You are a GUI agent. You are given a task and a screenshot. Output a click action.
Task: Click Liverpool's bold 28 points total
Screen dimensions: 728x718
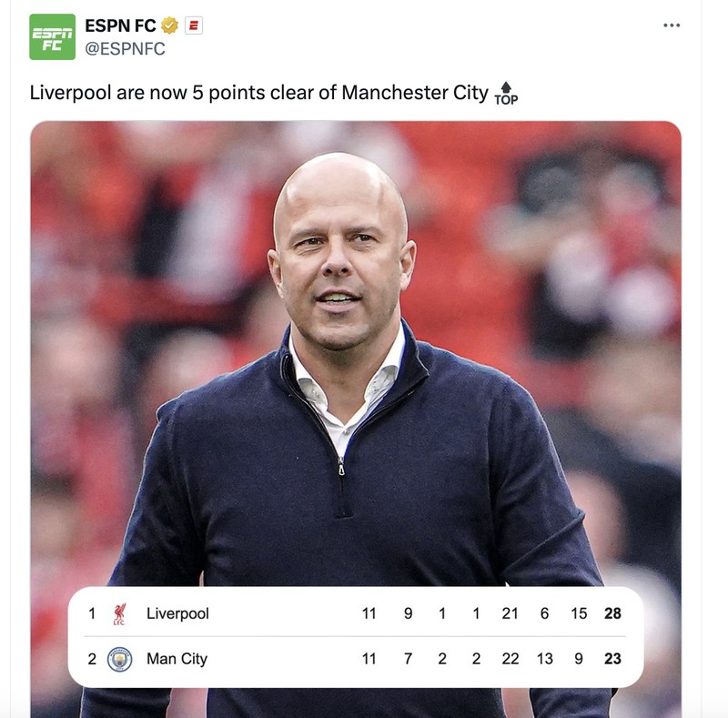pos(612,613)
